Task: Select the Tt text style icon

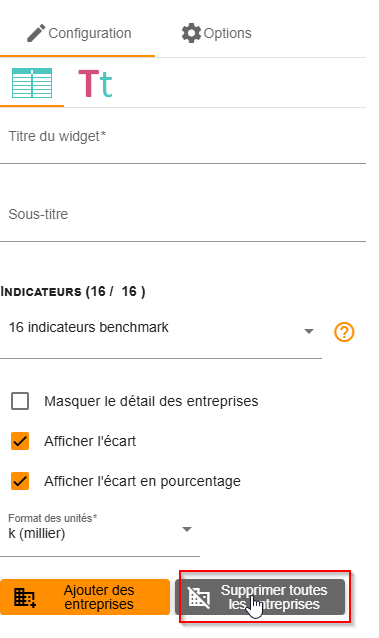Action: coord(95,83)
